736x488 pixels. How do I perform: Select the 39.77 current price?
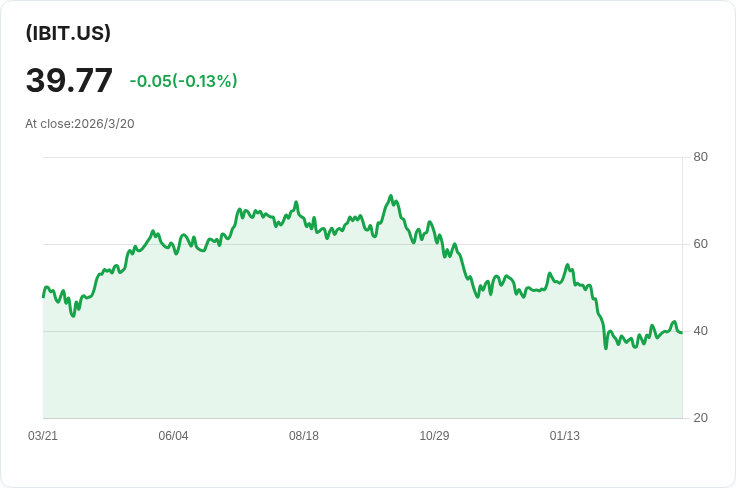pyautogui.click(x=69, y=80)
